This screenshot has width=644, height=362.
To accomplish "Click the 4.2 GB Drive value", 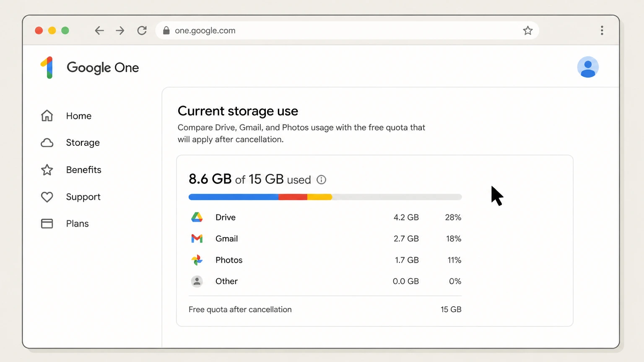I will coord(406,217).
